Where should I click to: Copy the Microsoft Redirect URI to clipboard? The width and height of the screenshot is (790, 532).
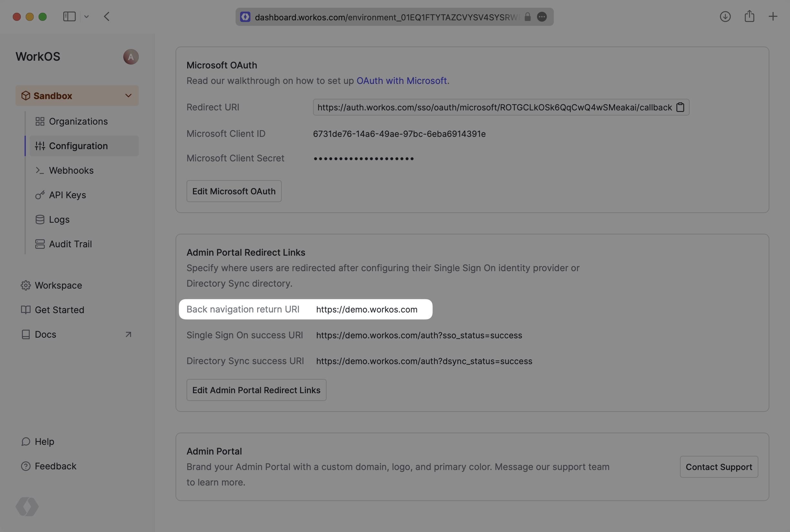[x=680, y=107]
